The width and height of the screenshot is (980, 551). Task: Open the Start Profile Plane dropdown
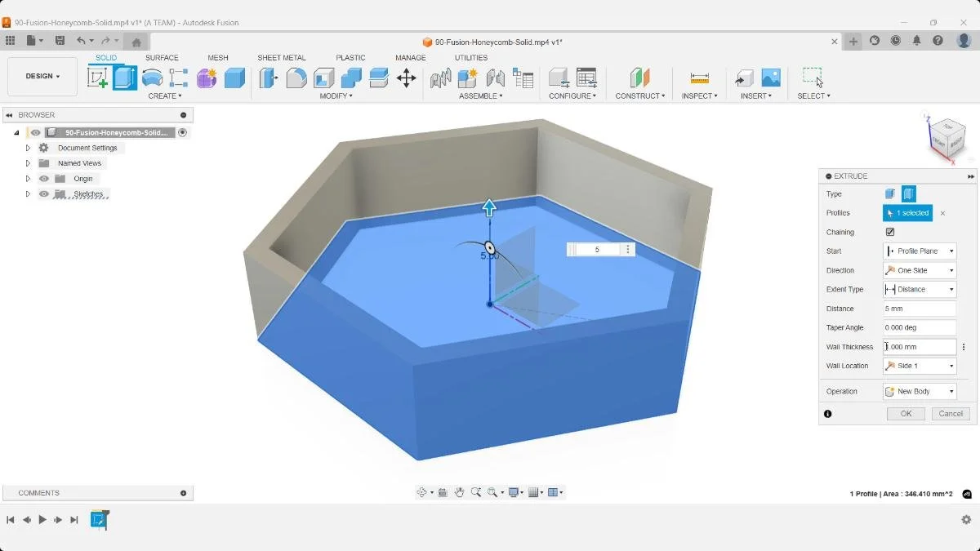920,251
